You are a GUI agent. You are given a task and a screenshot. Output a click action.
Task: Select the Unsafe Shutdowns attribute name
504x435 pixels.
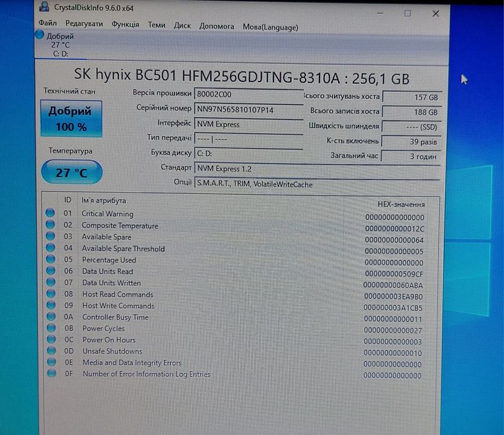[x=112, y=351]
